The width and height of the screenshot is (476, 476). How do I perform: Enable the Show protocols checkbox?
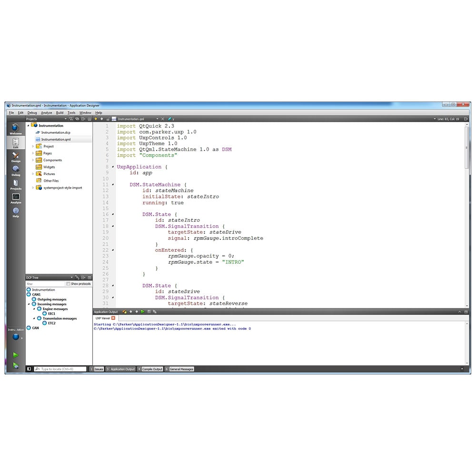pos(69,284)
